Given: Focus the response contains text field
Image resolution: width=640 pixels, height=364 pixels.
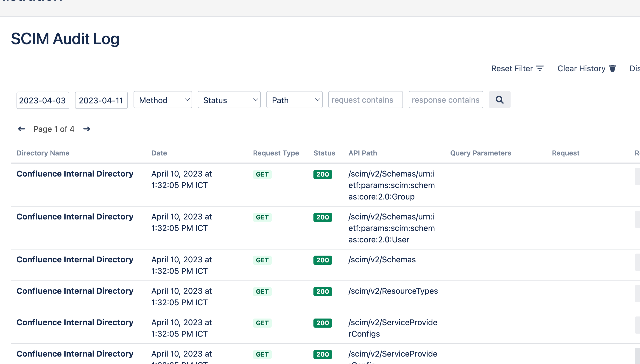Looking at the screenshot, I should [445, 100].
